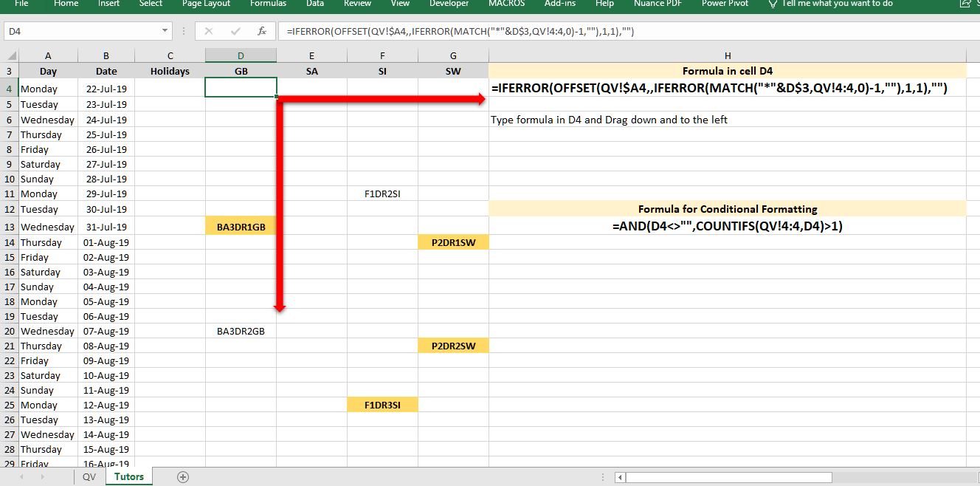Select the Formula for Conditional Formatting heading
Screen dimensions: 980x486
tap(728, 209)
